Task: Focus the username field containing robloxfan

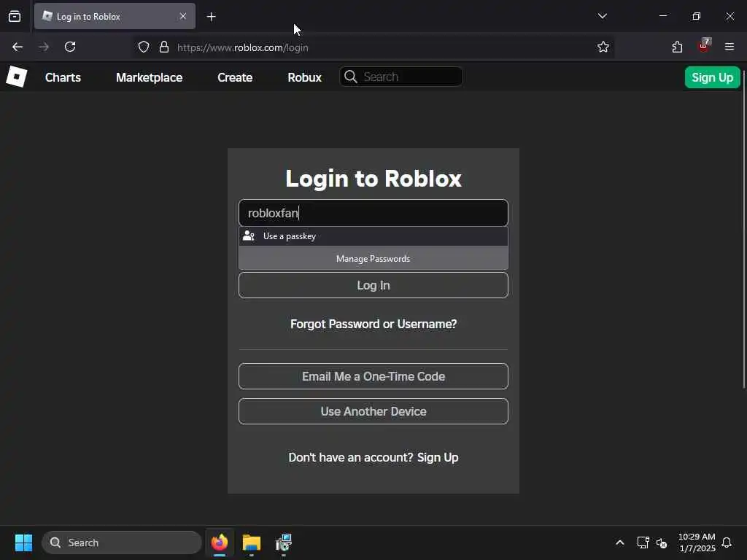Action: 373,213
